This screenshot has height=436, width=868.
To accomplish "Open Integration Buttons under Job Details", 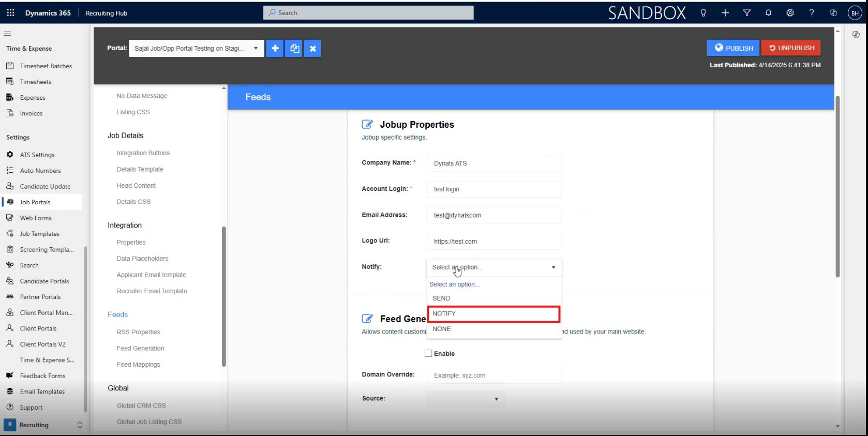I will (143, 153).
